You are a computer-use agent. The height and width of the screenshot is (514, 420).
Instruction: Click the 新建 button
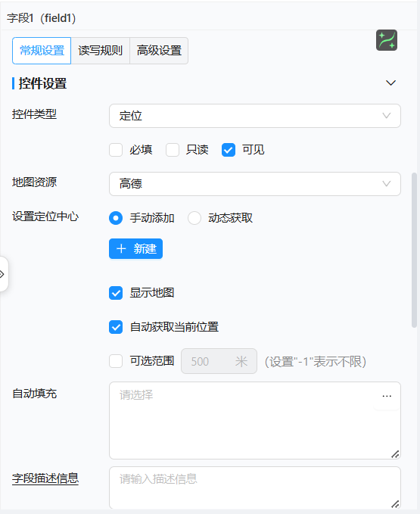click(135, 248)
